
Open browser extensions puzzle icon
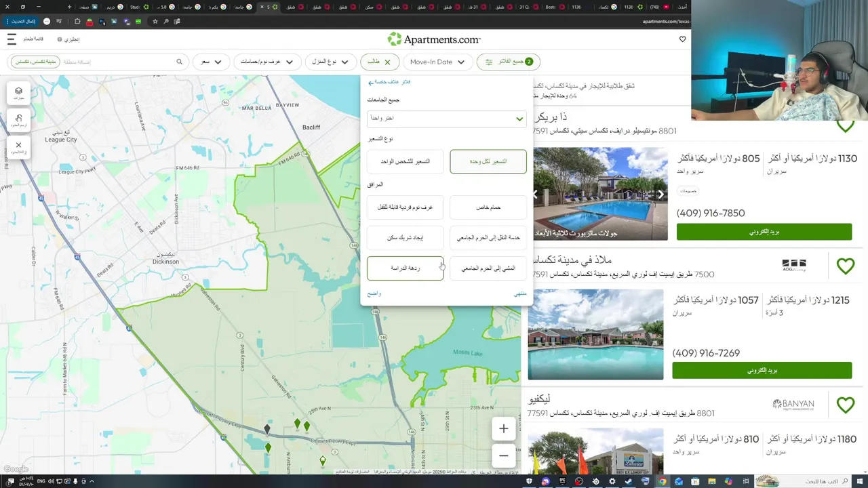pyautogui.click(x=77, y=21)
